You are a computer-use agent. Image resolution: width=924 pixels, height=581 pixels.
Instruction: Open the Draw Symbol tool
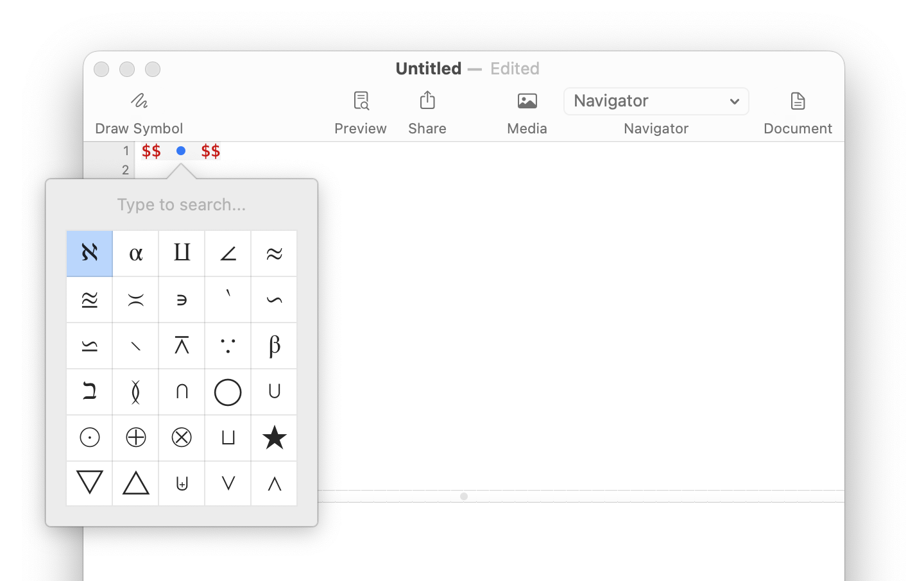click(139, 101)
